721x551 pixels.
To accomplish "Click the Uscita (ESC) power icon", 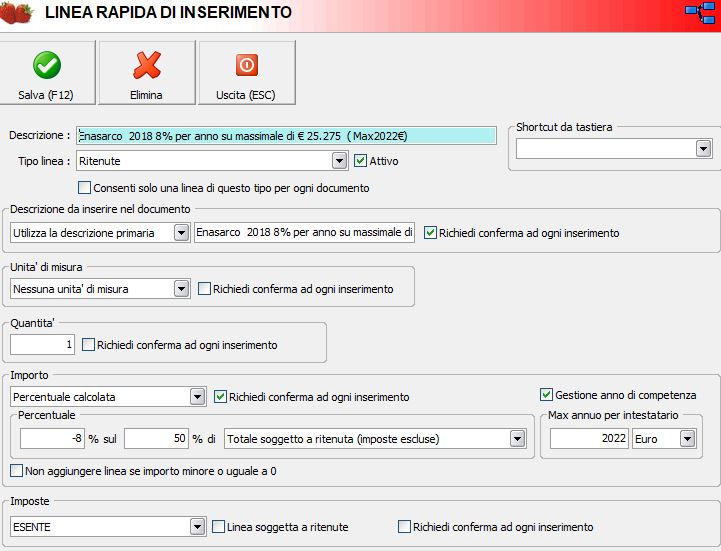I will pos(246,65).
